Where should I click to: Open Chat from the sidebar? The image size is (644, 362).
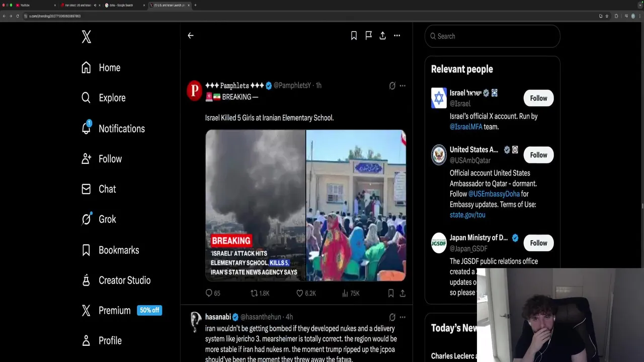click(98, 189)
